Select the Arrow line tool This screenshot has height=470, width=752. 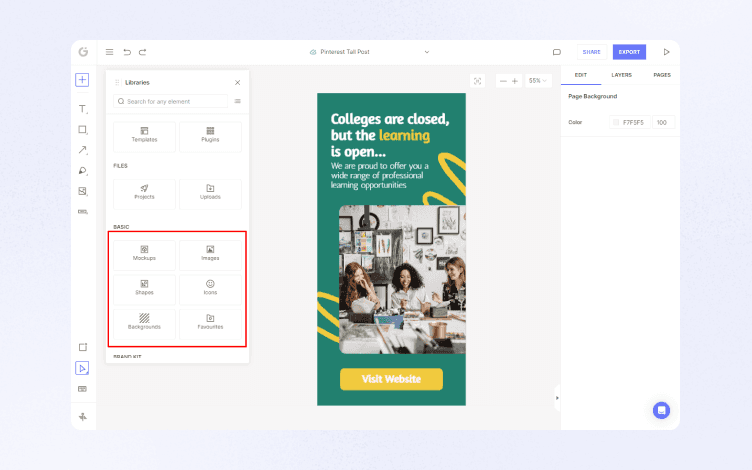point(82,150)
